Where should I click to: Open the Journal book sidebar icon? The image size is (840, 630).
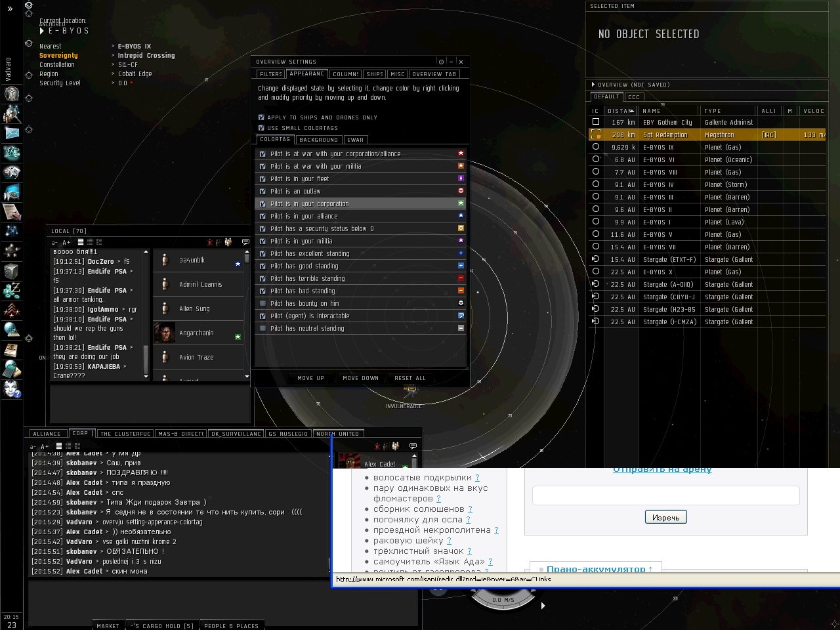[12, 350]
